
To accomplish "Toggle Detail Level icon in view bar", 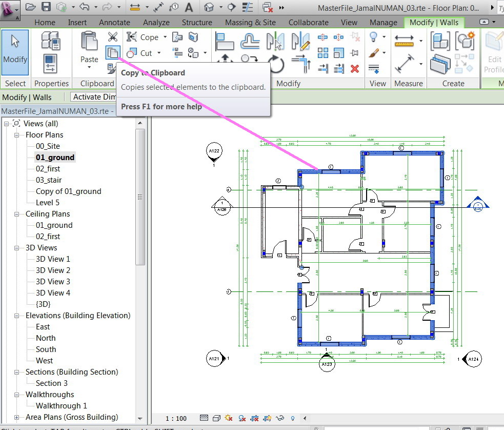I will coord(204,418).
